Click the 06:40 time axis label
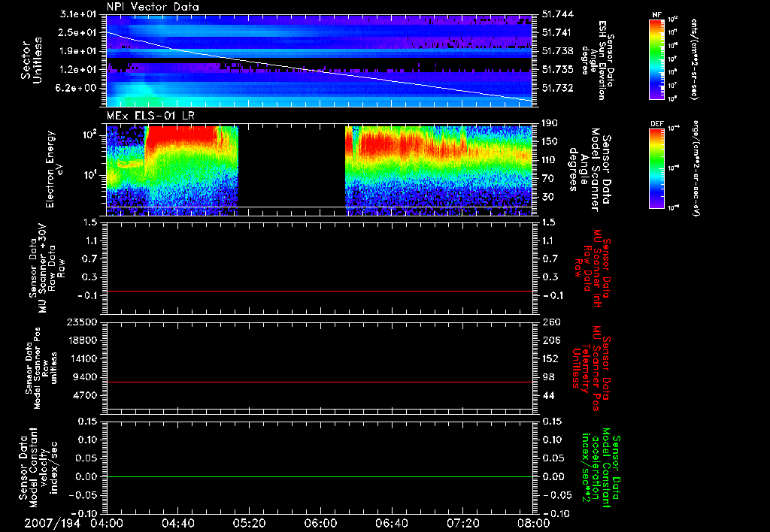 (391, 524)
